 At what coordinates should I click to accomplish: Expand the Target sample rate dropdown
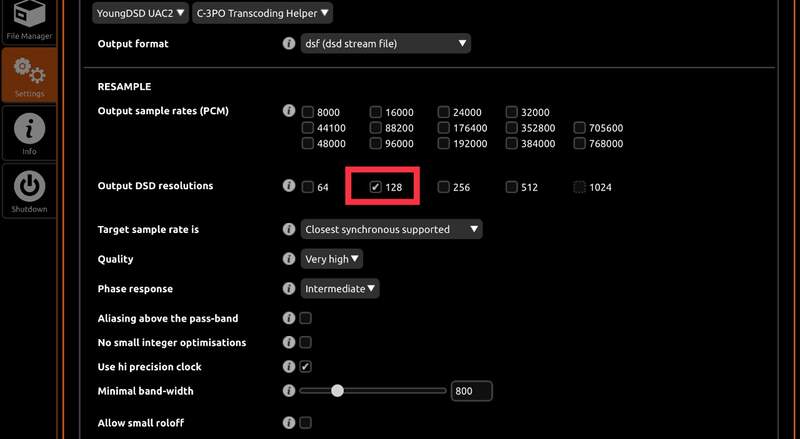tap(392, 229)
